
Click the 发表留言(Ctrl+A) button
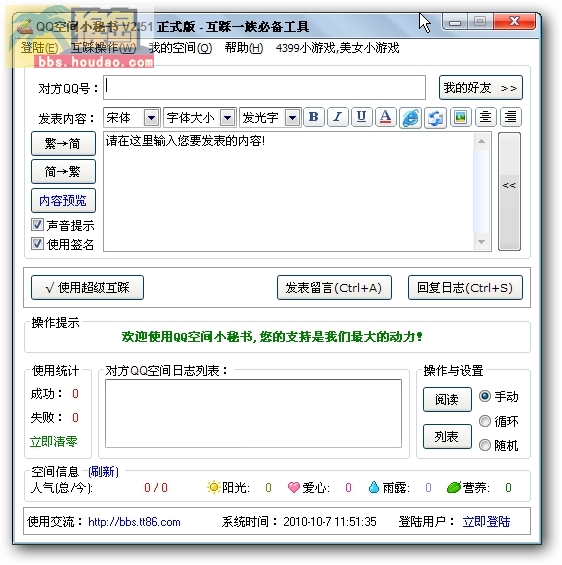point(334,288)
